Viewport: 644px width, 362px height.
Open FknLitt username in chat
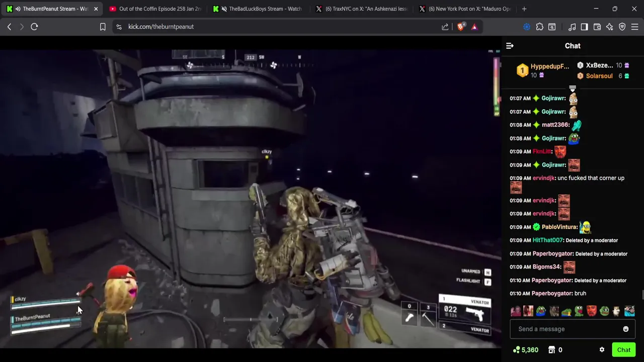click(x=541, y=151)
